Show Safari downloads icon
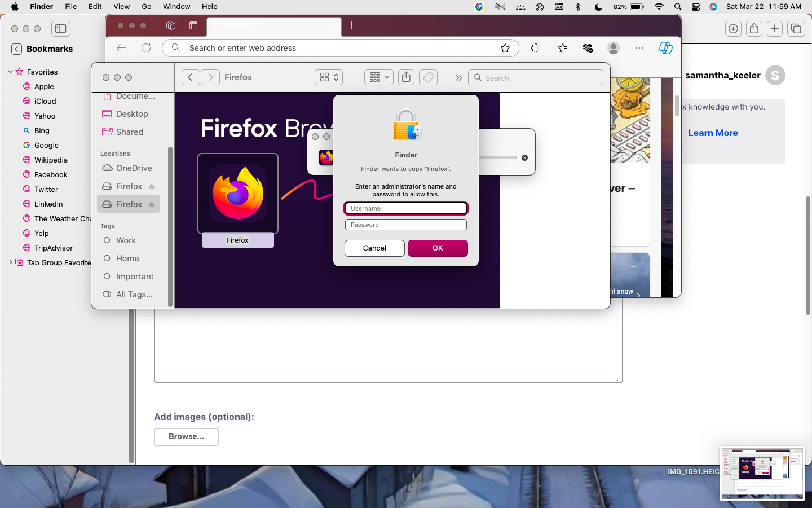This screenshot has width=812, height=508. (x=733, y=28)
